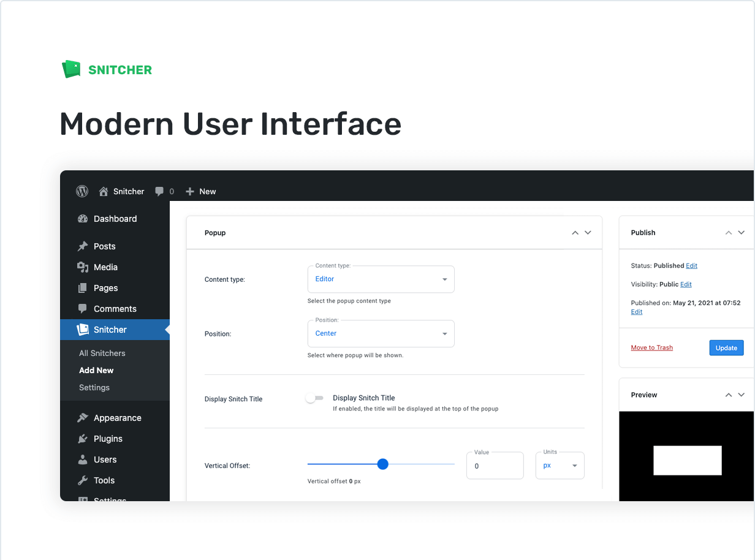Select Add New in Snitcher submenu
The width and height of the screenshot is (755, 560).
click(x=96, y=370)
